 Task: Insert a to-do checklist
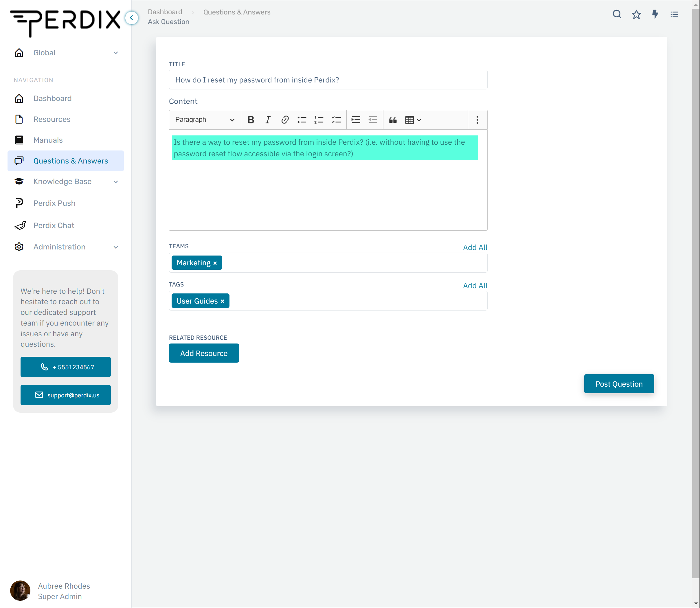point(336,120)
